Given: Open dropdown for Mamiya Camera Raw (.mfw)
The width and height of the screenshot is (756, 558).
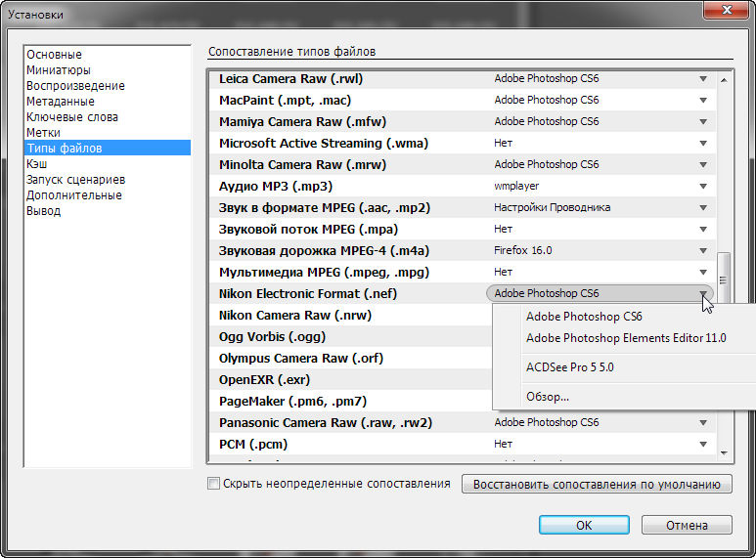Looking at the screenshot, I should tap(703, 122).
